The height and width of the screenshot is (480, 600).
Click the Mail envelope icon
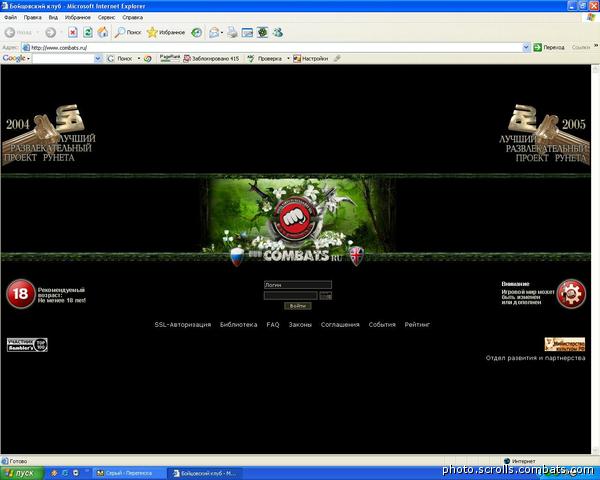point(214,33)
